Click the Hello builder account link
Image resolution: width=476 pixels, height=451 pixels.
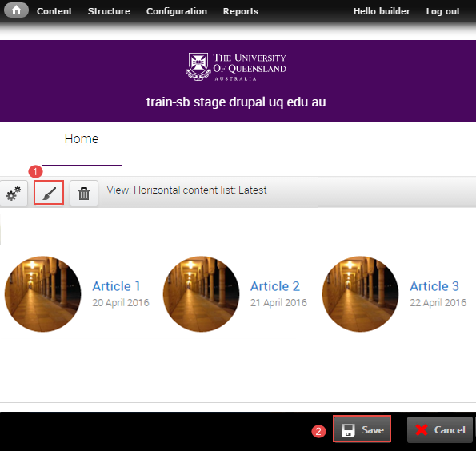tap(382, 11)
